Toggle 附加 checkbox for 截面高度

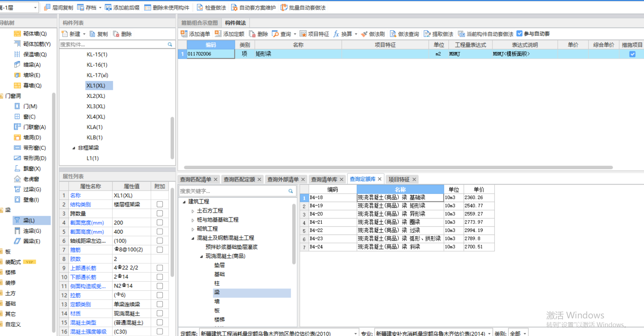pyautogui.click(x=160, y=231)
